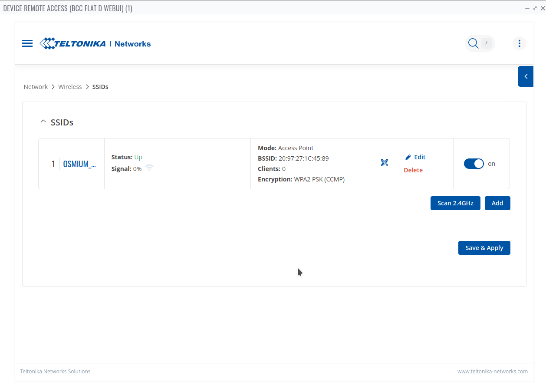Click Save & Apply button
Screen dimensions: 546x392
point(484,248)
